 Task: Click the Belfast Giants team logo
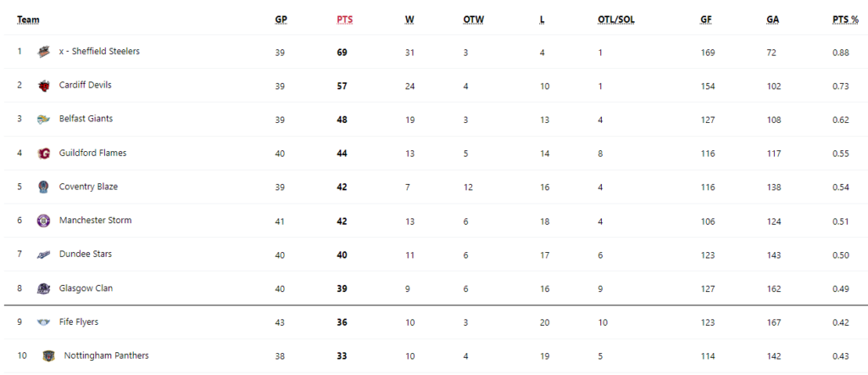coord(44,120)
